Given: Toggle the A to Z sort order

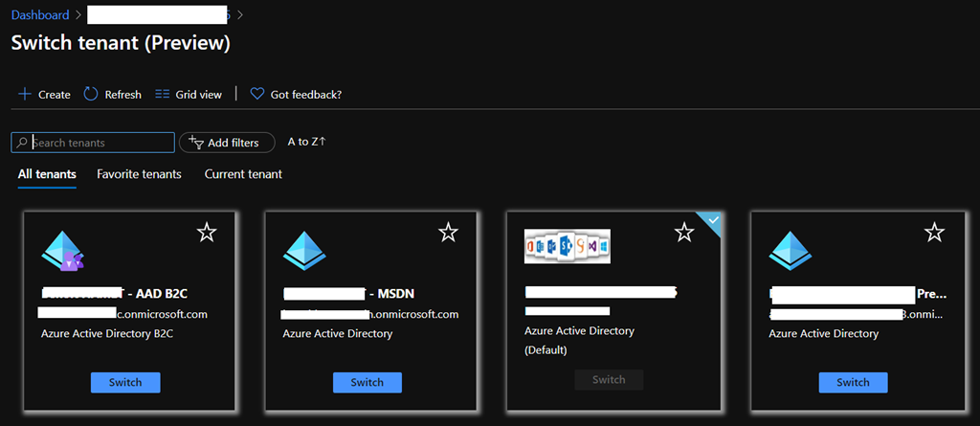Looking at the screenshot, I should pyautogui.click(x=306, y=142).
